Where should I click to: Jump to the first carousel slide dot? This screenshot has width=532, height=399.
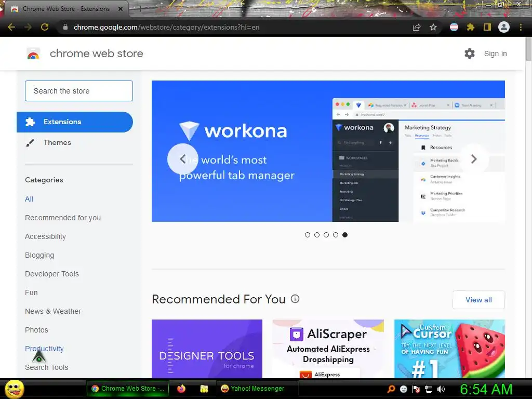point(308,235)
